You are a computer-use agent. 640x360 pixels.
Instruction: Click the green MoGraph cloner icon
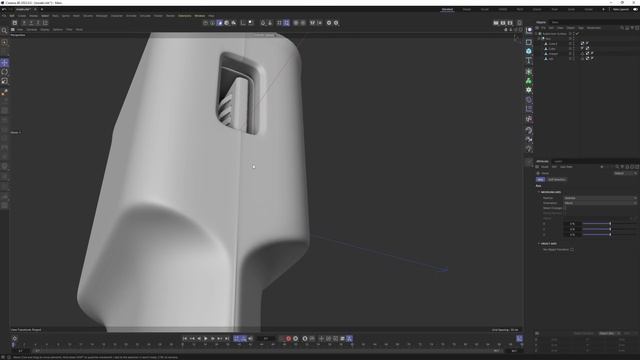click(529, 80)
